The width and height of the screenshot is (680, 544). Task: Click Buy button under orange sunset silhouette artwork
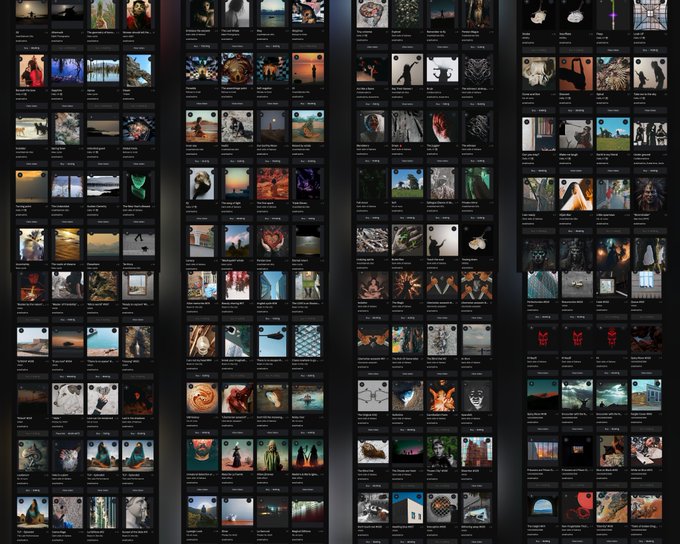click(x=308, y=104)
